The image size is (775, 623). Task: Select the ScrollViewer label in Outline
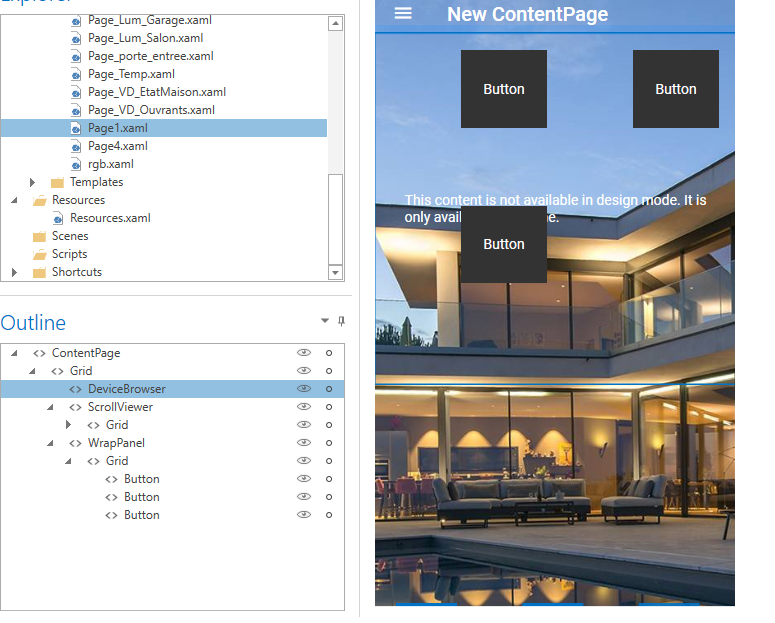(120, 407)
